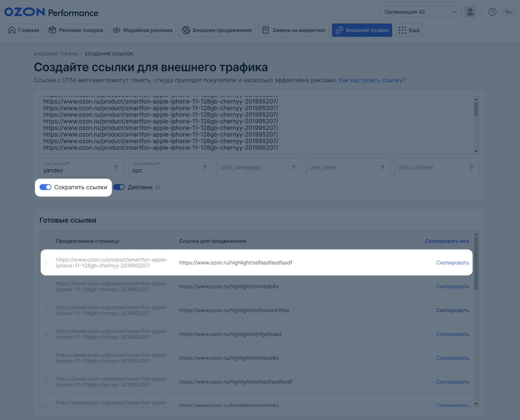520x420 pixels.
Task: Show the utm_campaign help hint icon
Action: tap(293, 168)
